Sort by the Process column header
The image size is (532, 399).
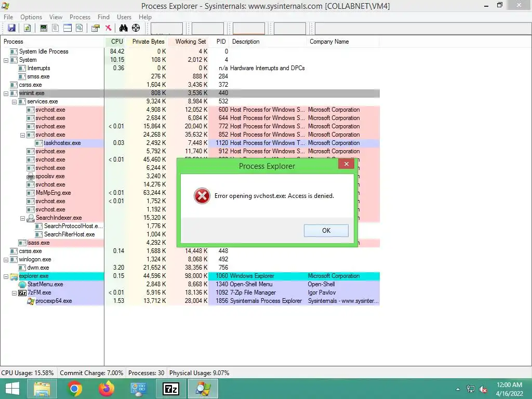(52, 42)
